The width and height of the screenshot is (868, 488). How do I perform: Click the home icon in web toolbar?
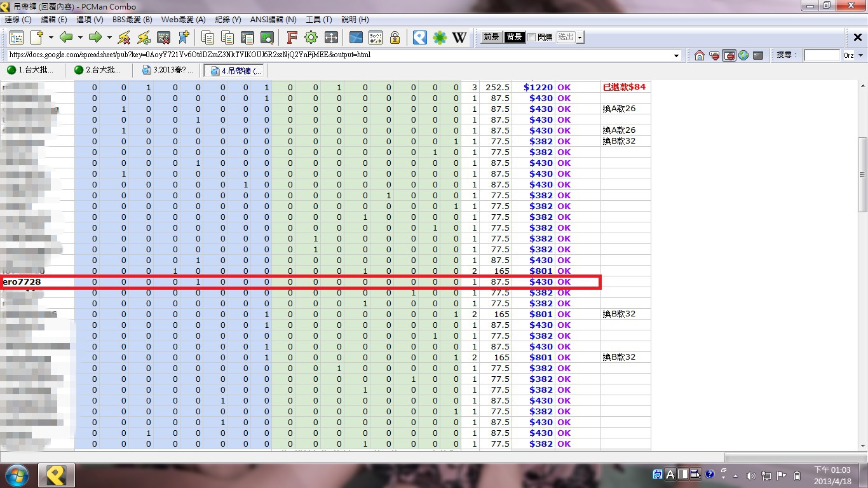click(x=700, y=56)
